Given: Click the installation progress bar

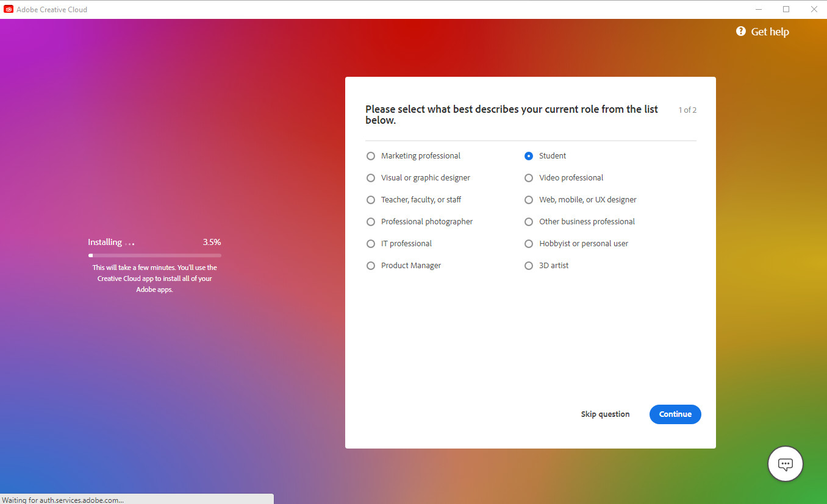Looking at the screenshot, I should [x=154, y=255].
